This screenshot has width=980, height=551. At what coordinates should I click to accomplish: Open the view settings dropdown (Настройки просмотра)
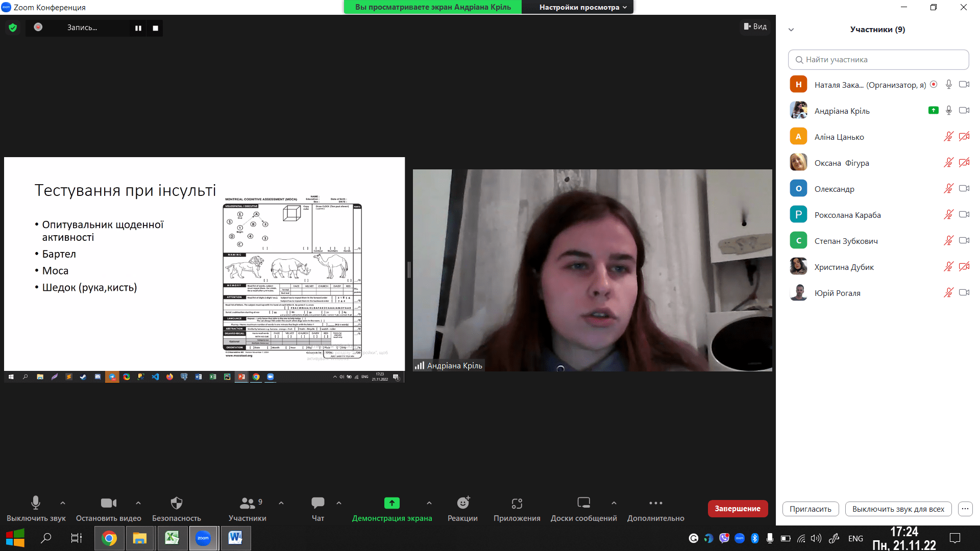tap(582, 7)
